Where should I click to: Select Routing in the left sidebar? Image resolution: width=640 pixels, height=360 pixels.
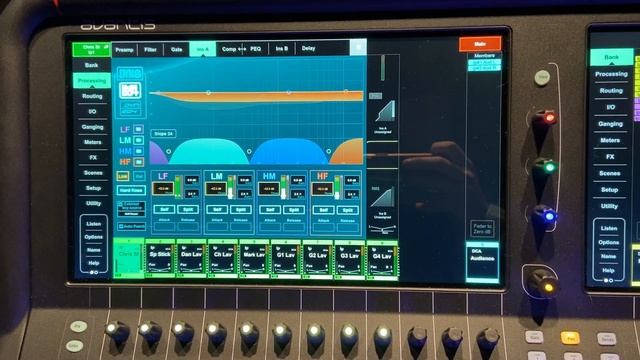pyautogui.click(x=92, y=96)
